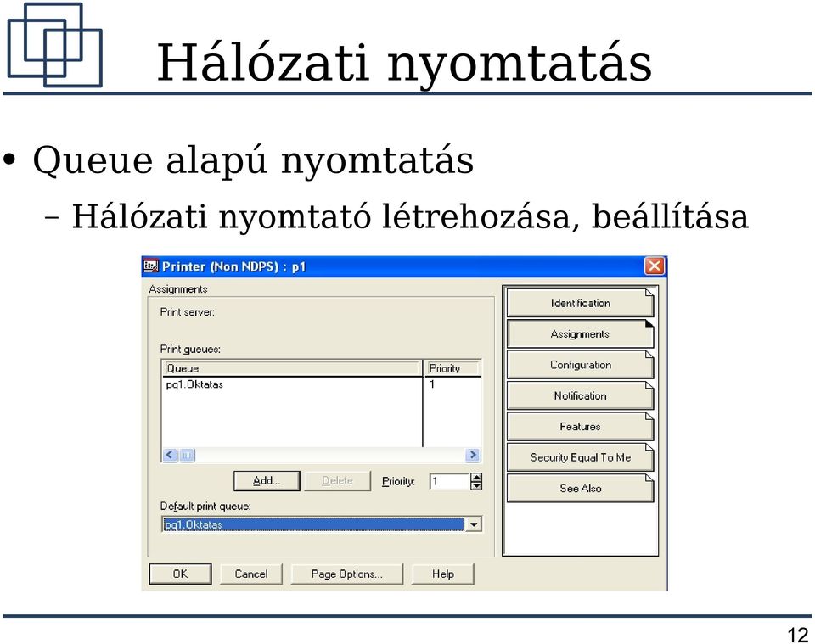Click the Add... button

[x=267, y=481]
